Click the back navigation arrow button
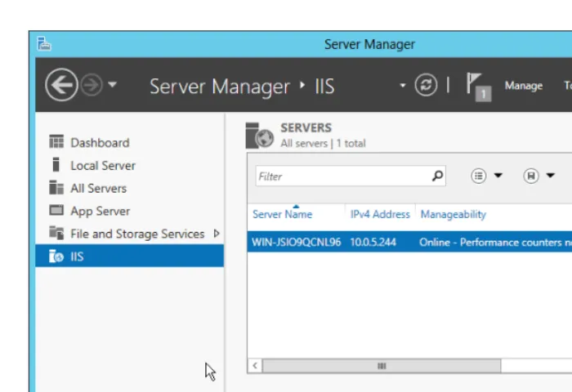Viewport: 572px width, 392px height. click(x=61, y=85)
